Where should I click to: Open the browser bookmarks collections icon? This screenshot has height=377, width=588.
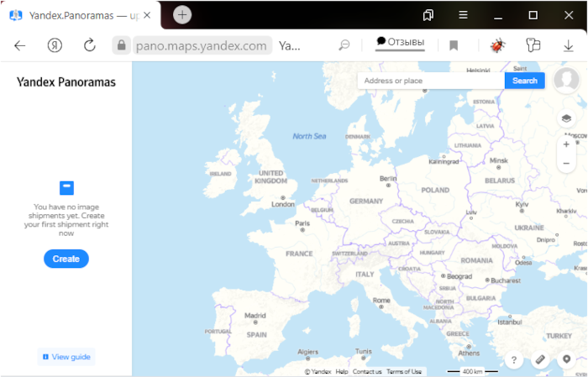(x=428, y=15)
